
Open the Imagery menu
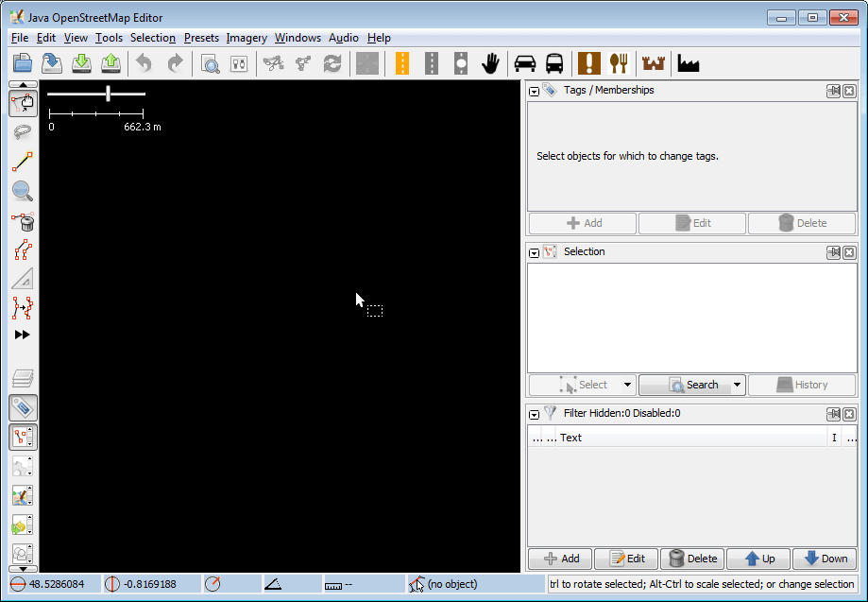pyautogui.click(x=247, y=38)
